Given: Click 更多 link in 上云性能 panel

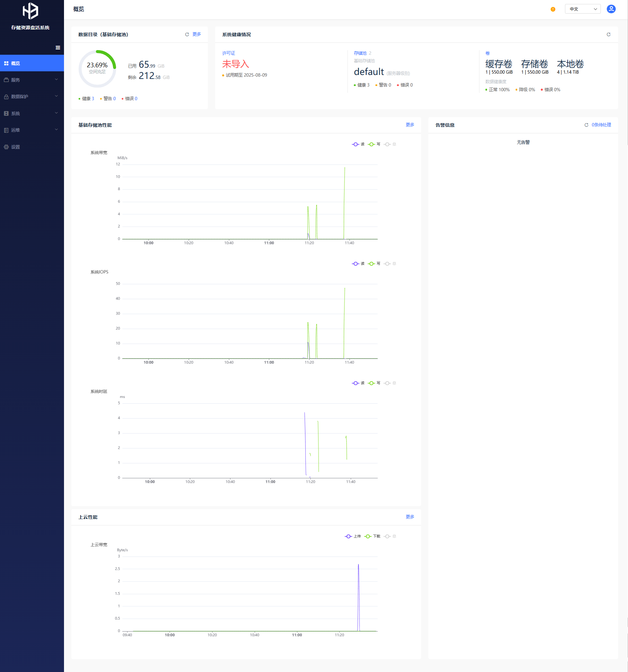Looking at the screenshot, I should (x=410, y=517).
